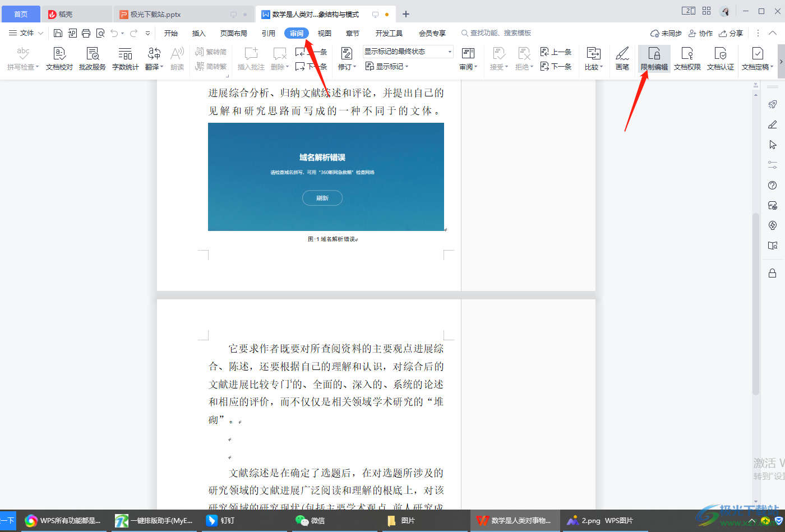Click the 画笔 pen tool
Viewport: 785px width, 532px height.
click(622, 59)
